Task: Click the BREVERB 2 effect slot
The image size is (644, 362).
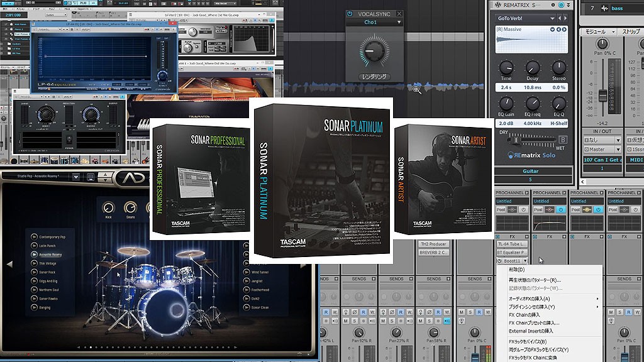Action: (x=434, y=253)
